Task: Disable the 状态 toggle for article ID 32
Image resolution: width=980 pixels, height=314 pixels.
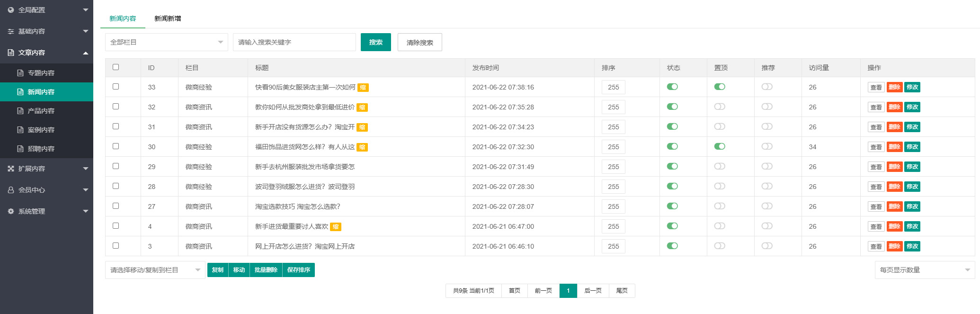Action: pyautogui.click(x=672, y=107)
